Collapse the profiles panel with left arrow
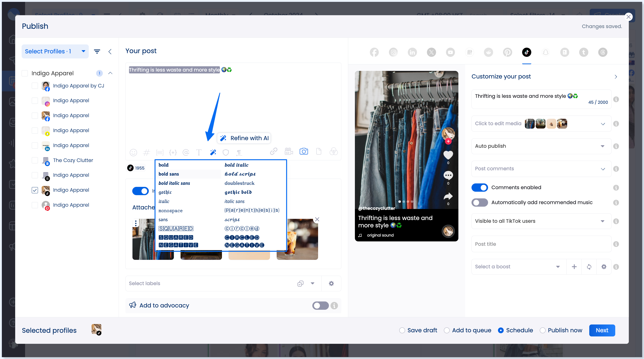The image size is (644, 359). 110,52
